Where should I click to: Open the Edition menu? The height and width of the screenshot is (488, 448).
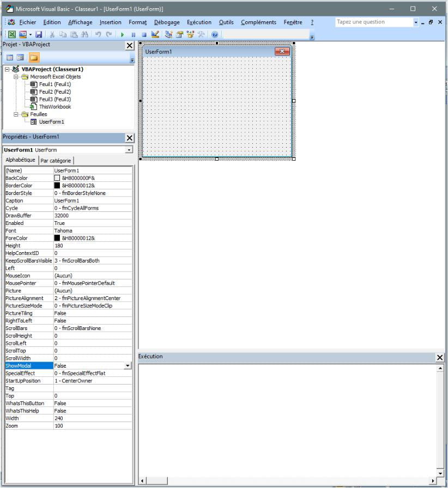click(52, 22)
